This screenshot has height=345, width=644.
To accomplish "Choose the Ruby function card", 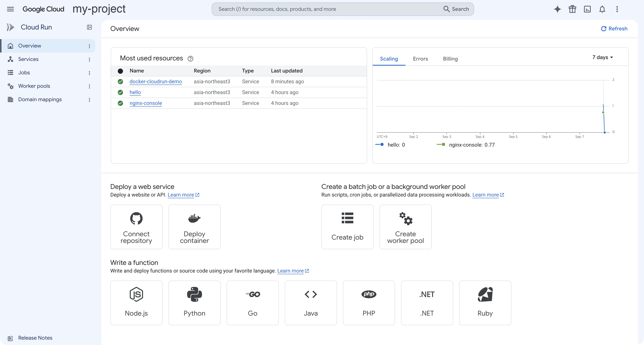I will pos(485,303).
